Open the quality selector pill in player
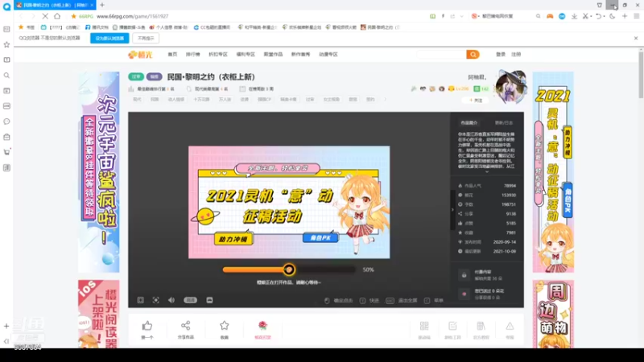 point(190,300)
